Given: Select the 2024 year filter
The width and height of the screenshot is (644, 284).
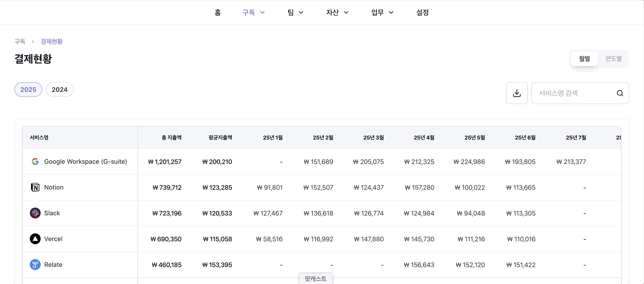Looking at the screenshot, I should coord(60,89).
